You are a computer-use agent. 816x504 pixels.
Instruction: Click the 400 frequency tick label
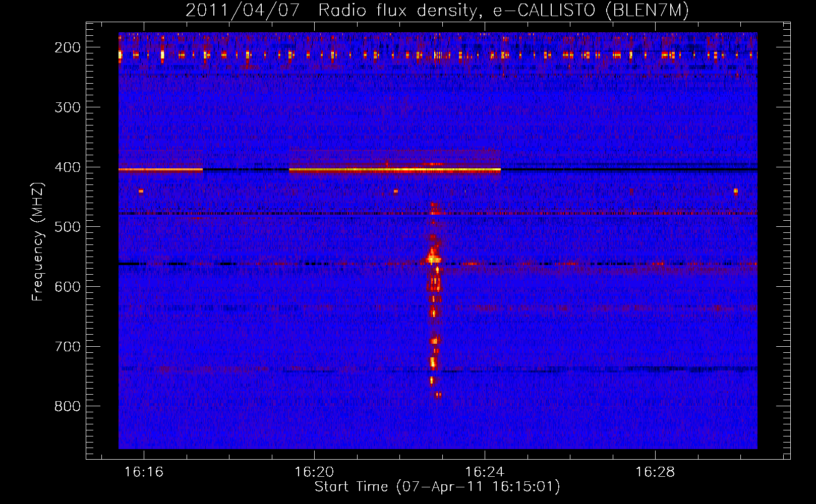coord(68,167)
